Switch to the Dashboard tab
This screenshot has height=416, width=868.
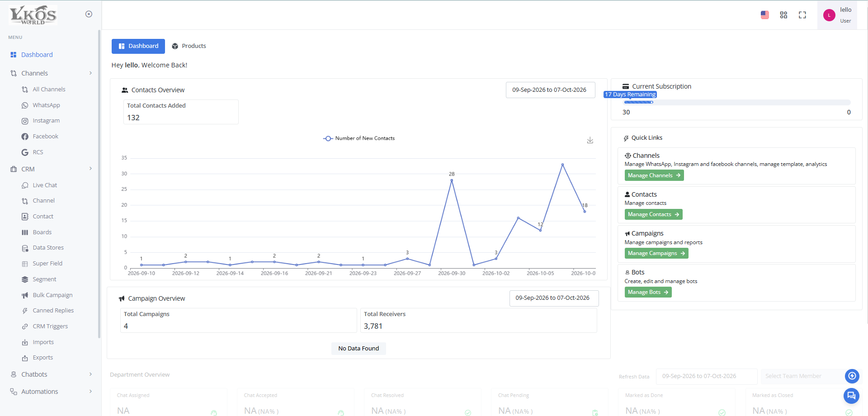138,46
